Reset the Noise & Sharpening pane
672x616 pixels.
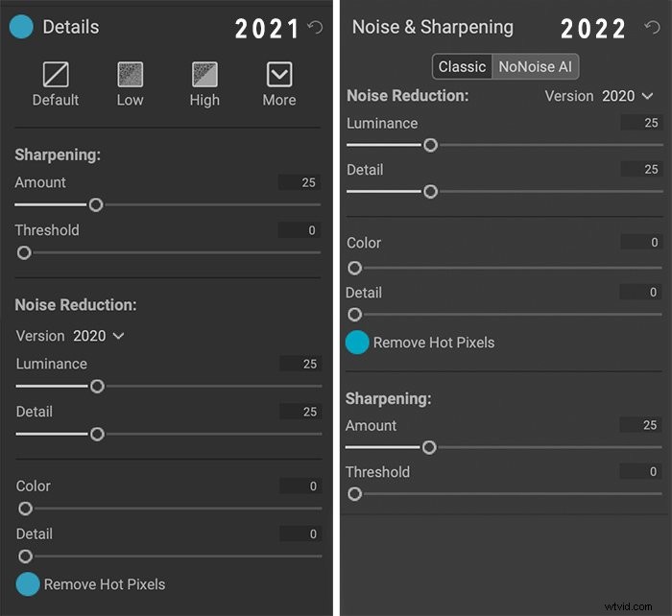click(652, 28)
